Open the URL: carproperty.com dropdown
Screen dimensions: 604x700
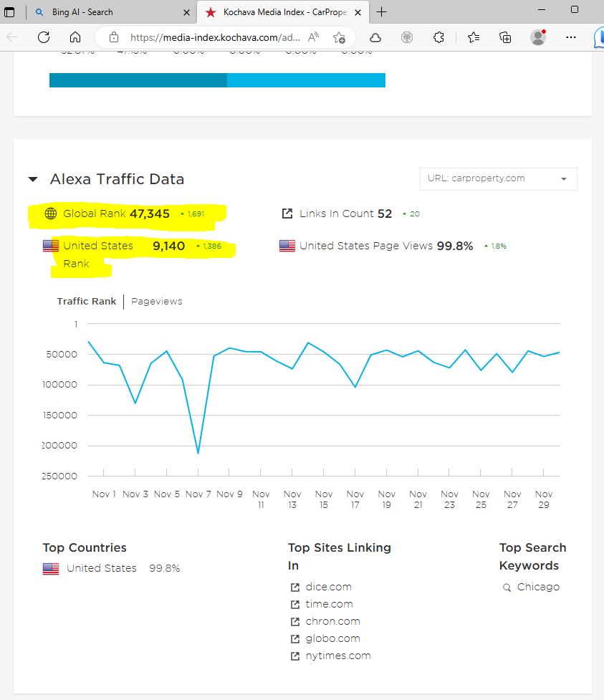pyautogui.click(x=498, y=178)
